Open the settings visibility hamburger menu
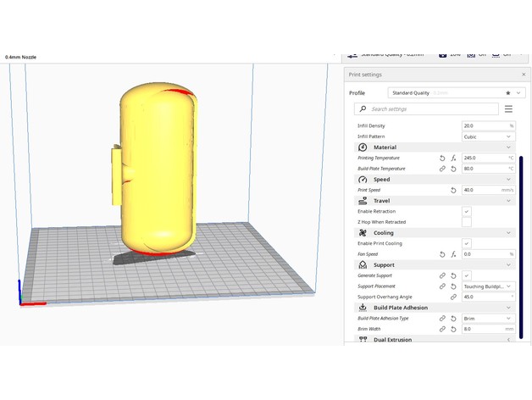Viewport: 532px width, 400px height. pos(508,109)
